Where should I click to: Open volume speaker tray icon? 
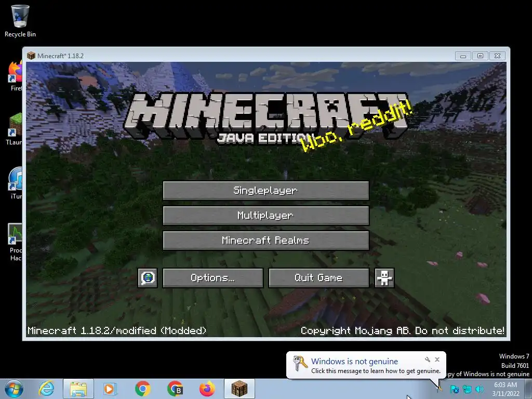[480, 389]
